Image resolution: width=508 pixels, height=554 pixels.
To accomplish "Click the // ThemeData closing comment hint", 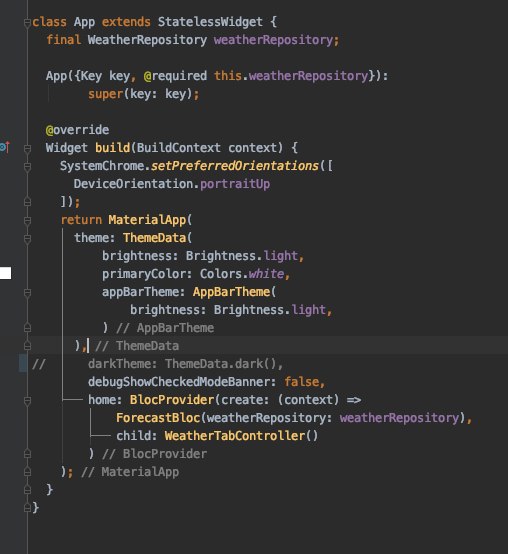I will tap(137, 346).
